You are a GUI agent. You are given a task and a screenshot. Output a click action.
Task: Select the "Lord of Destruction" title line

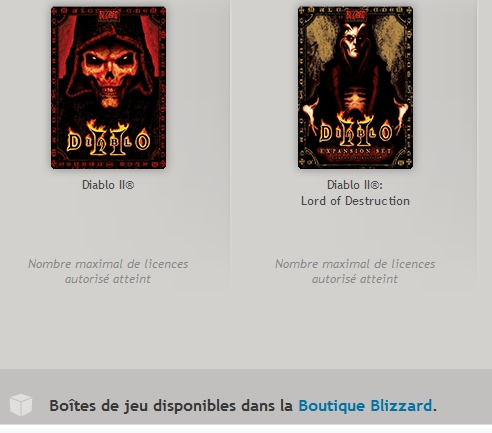355,201
